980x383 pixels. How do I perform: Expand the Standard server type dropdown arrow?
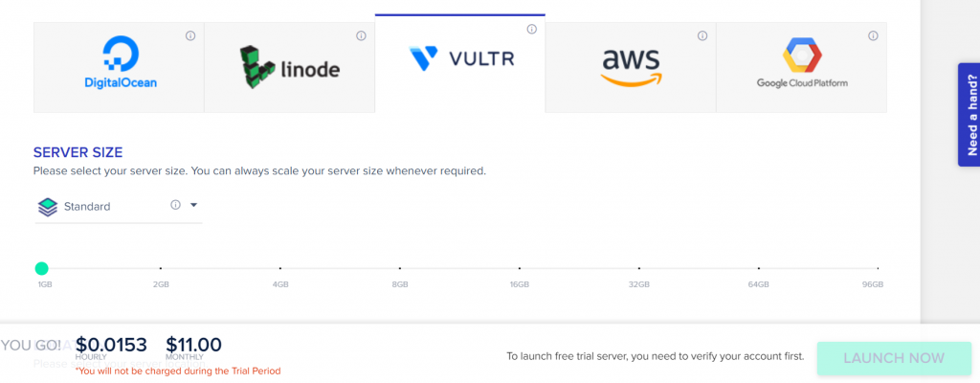[193, 205]
